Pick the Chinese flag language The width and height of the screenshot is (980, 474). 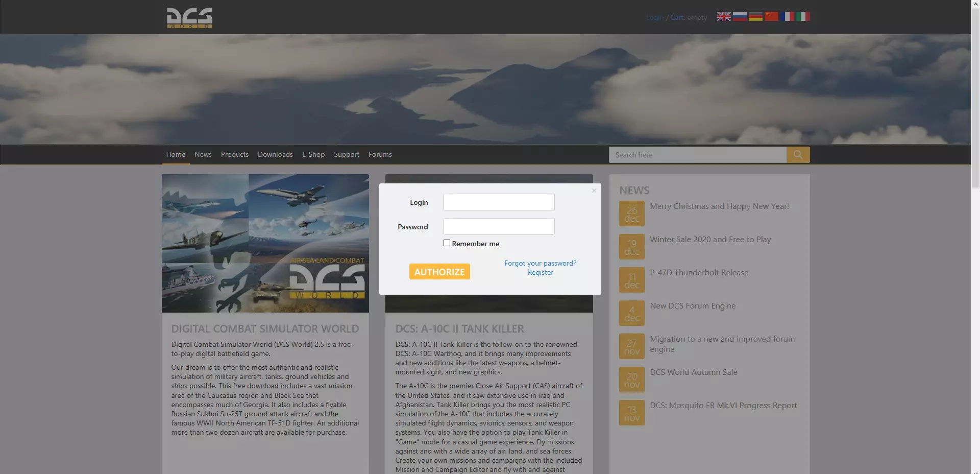[771, 17]
